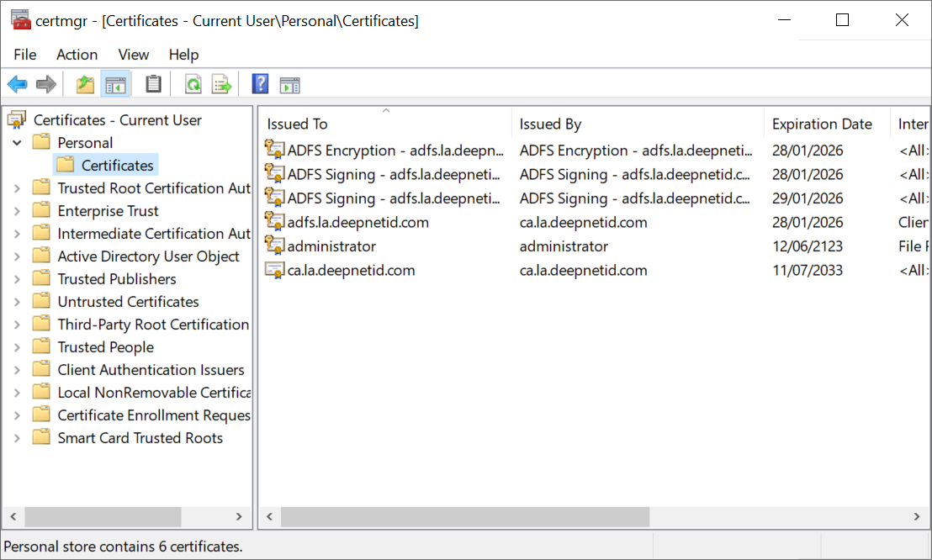This screenshot has width=932, height=560.
Task: Collapse the Personal folder node
Action: pyautogui.click(x=17, y=143)
